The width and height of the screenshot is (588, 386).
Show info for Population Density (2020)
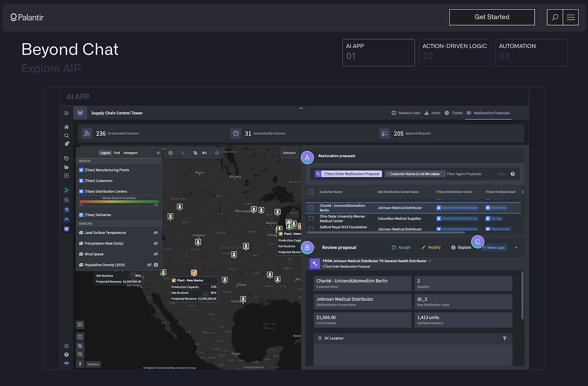[156, 265]
